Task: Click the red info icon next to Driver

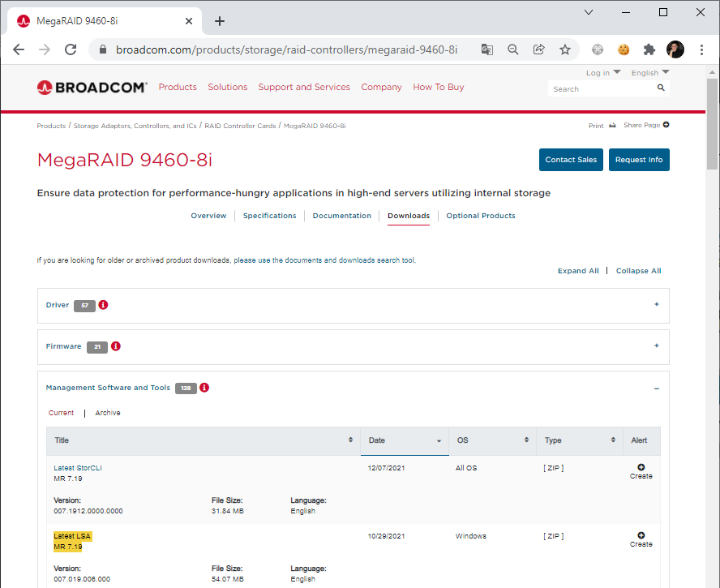Action: pos(103,305)
